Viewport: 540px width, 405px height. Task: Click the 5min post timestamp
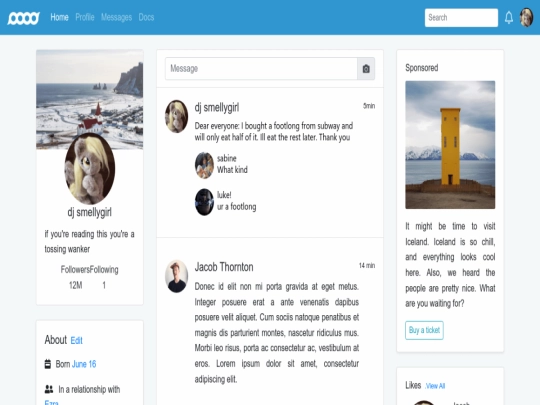369,106
